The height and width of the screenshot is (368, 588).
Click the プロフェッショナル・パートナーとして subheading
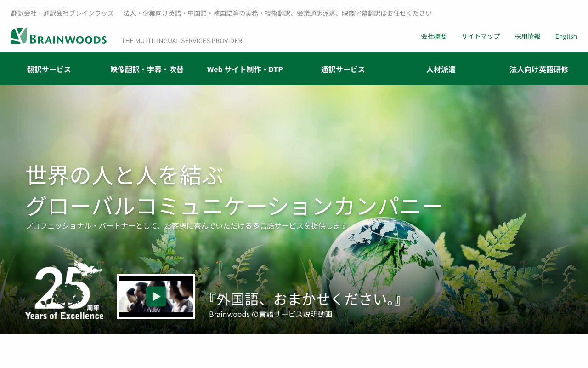click(x=187, y=226)
